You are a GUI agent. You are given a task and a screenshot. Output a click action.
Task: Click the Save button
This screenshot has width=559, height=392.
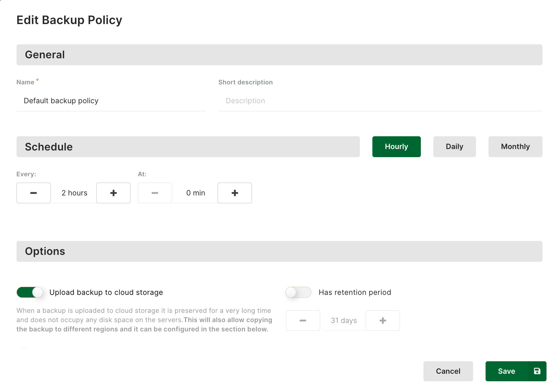(x=516, y=371)
